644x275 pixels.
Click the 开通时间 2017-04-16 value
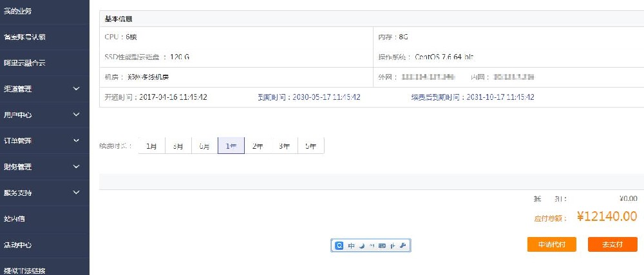tap(173, 97)
